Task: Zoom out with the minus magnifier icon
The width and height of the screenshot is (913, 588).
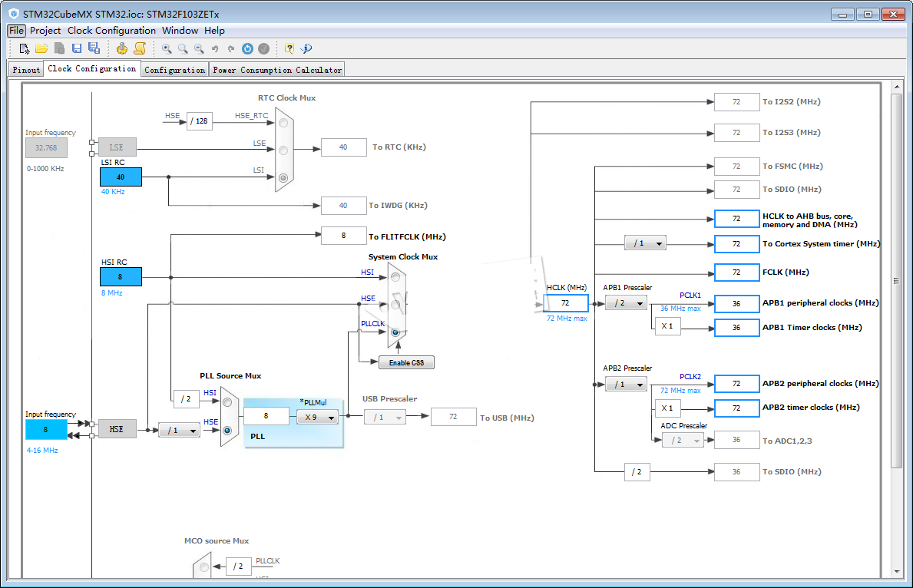Action: (x=199, y=48)
